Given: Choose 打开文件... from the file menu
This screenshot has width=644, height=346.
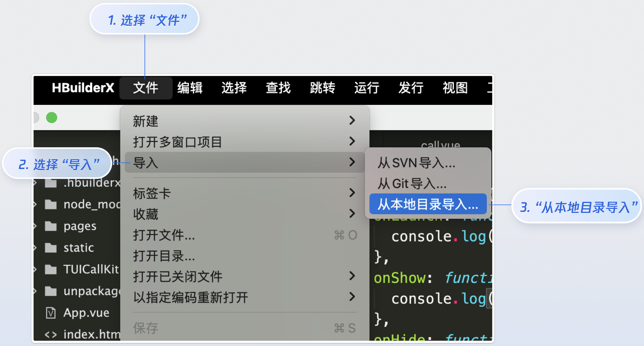Looking at the screenshot, I should pyautogui.click(x=245, y=235).
